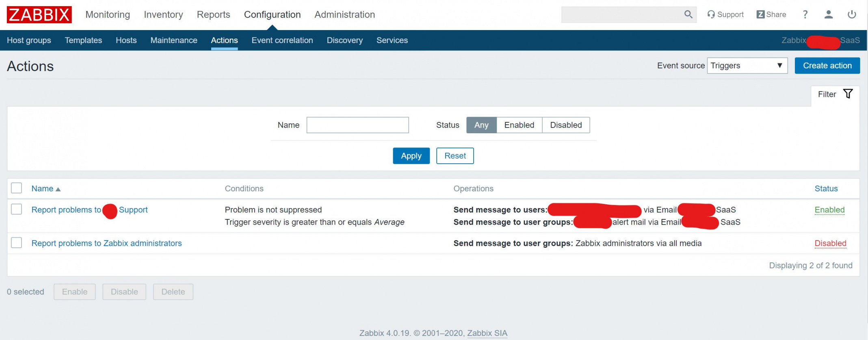868x340 pixels.
Task: Click the search magnifier icon
Action: coord(688,15)
